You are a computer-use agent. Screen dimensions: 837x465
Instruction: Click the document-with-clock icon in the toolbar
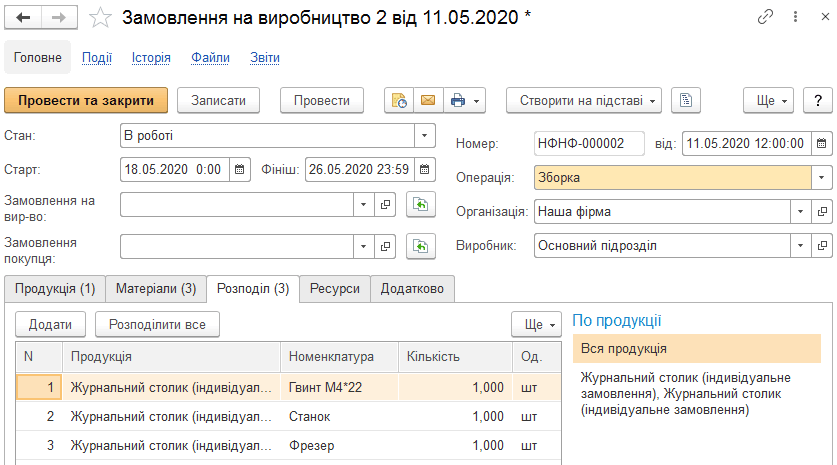point(399,100)
